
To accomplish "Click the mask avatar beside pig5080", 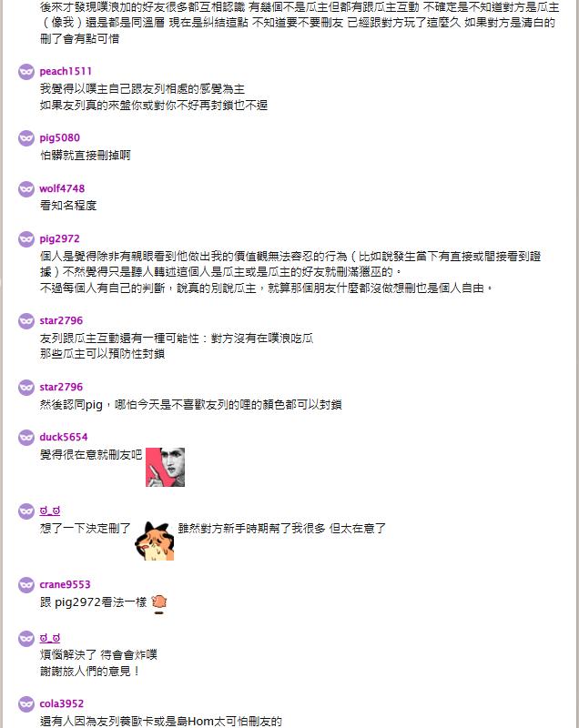I will point(26,138).
